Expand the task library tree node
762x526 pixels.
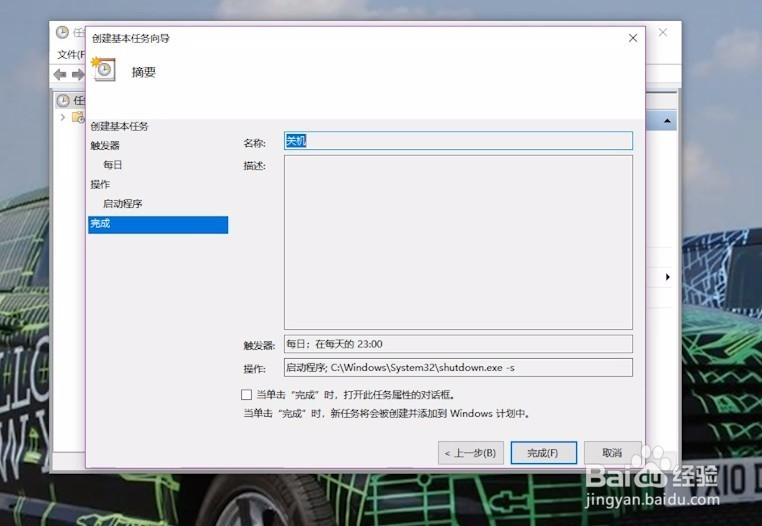pos(63,117)
